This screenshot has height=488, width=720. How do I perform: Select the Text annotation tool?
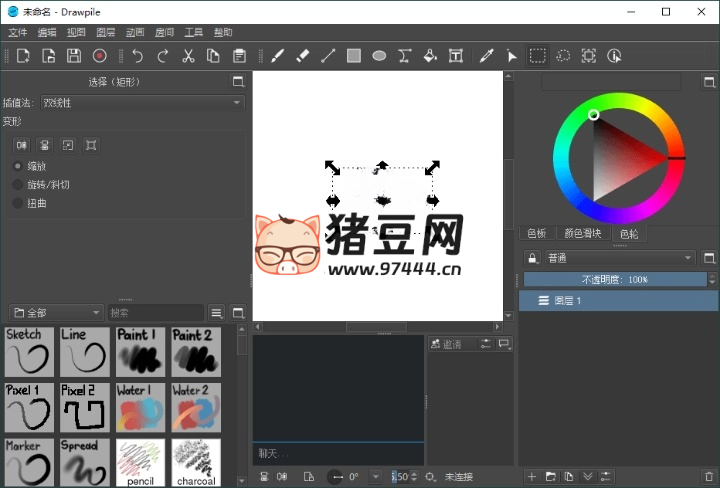[x=456, y=56]
